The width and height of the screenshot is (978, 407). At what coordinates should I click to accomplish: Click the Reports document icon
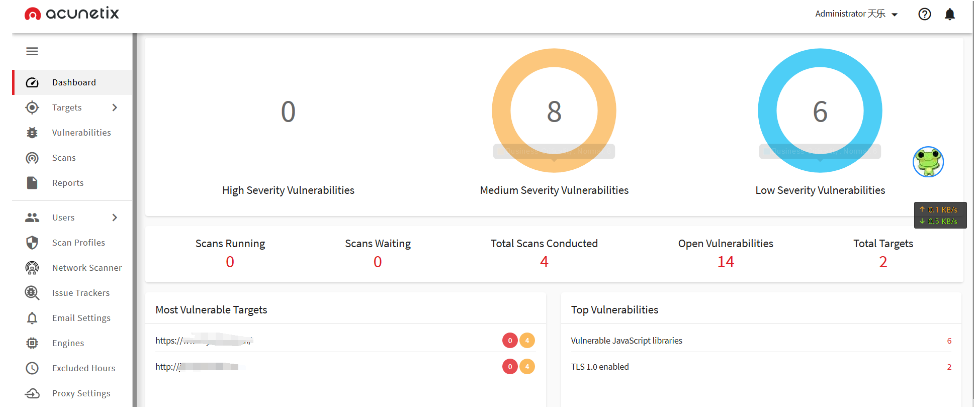coord(32,183)
